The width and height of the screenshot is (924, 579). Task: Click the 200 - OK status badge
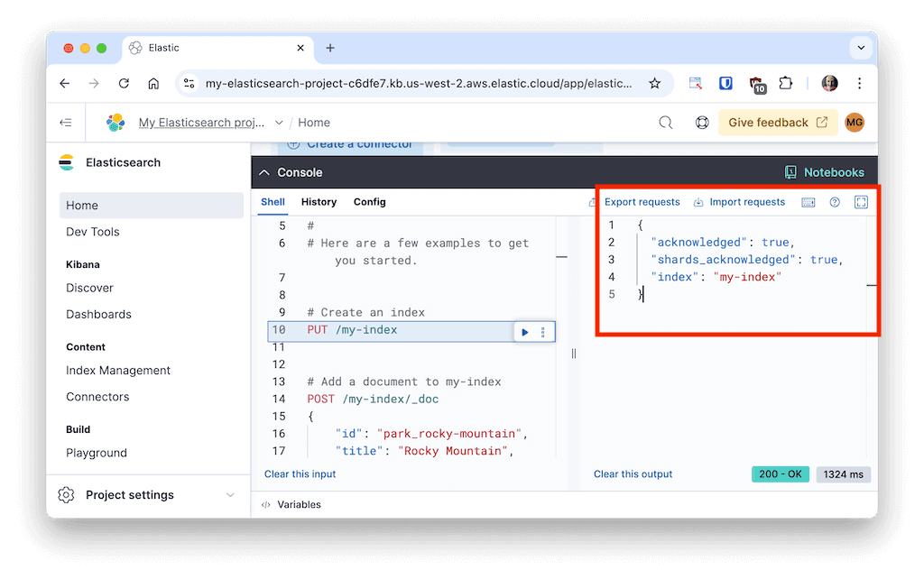pos(780,473)
